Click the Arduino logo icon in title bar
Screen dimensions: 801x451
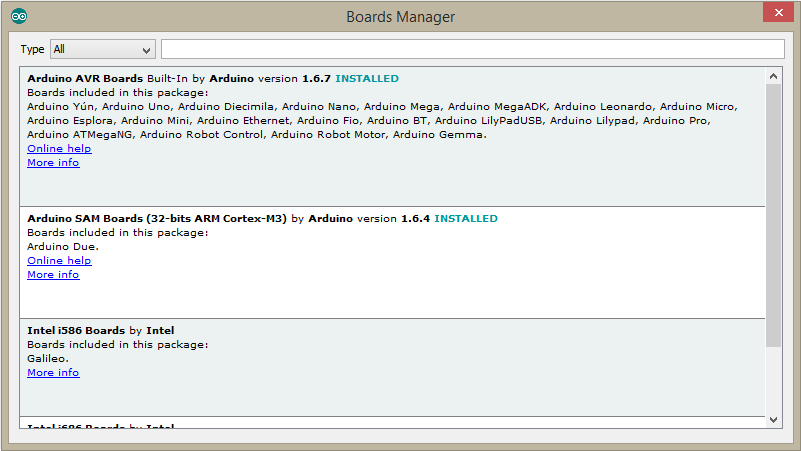coord(19,16)
